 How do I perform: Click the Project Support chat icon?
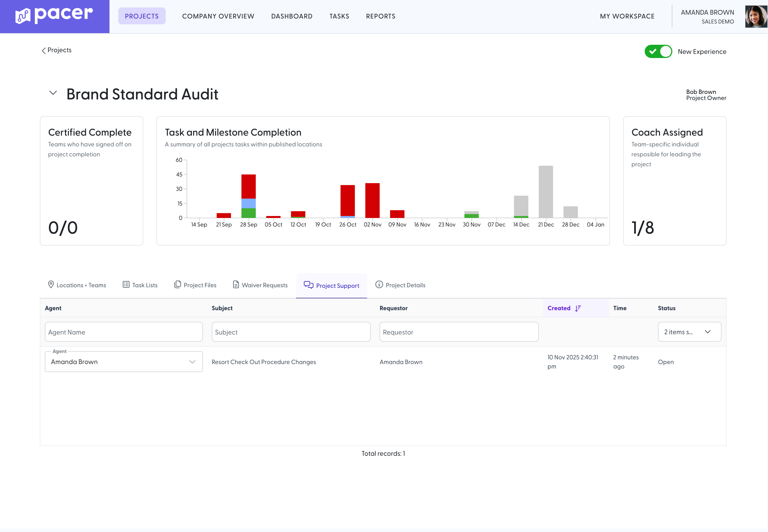[x=309, y=285]
